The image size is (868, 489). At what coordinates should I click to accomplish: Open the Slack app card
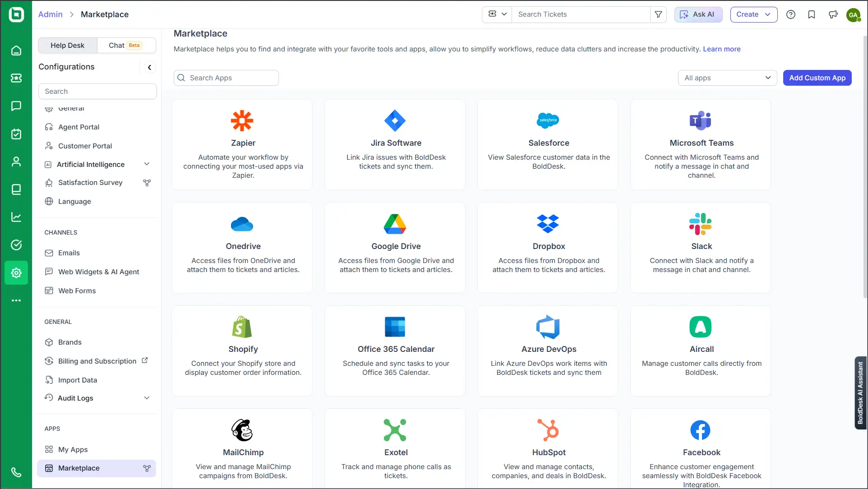coord(701,247)
